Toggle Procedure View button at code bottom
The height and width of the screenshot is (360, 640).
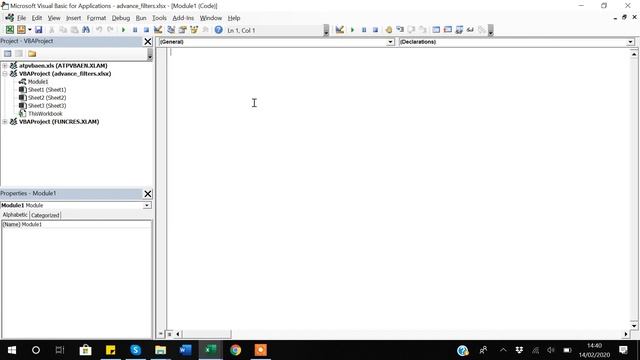pos(161,334)
